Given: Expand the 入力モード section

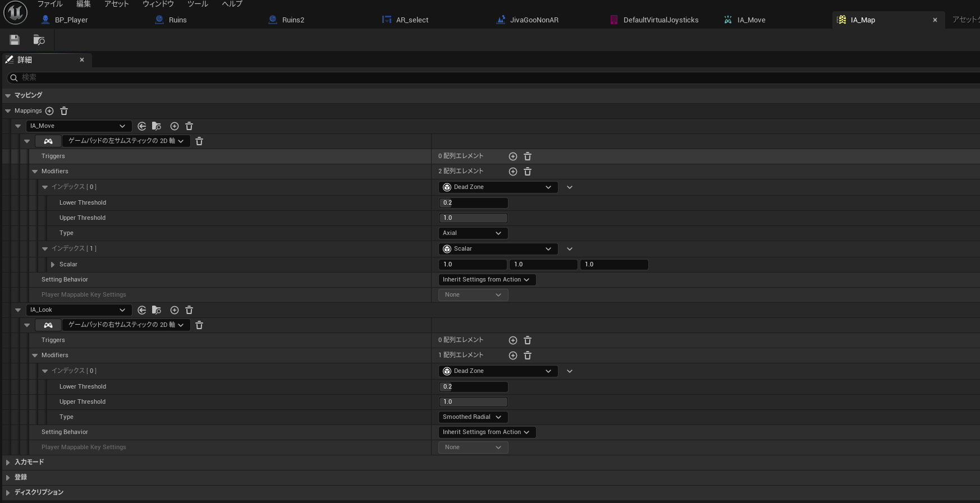Looking at the screenshot, I should click(8, 463).
